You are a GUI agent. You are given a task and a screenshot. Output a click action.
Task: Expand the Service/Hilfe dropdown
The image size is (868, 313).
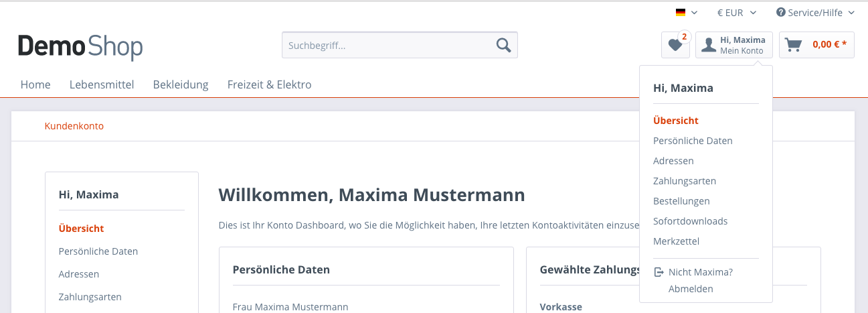pos(815,12)
